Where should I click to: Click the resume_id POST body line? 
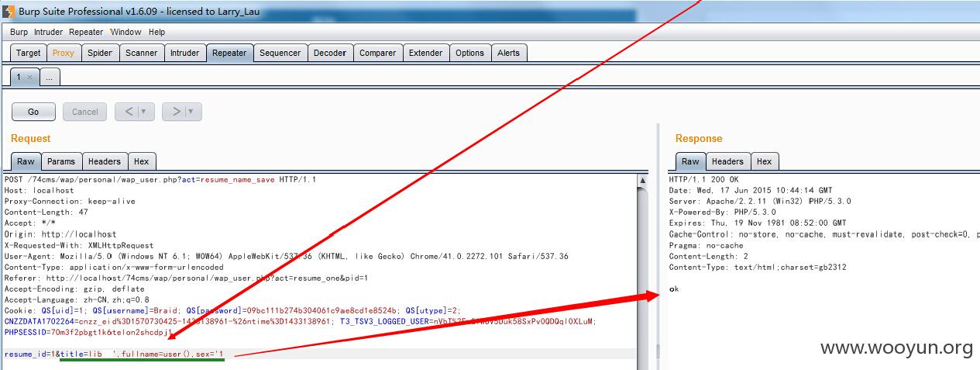pyautogui.click(x=114, y=354)
